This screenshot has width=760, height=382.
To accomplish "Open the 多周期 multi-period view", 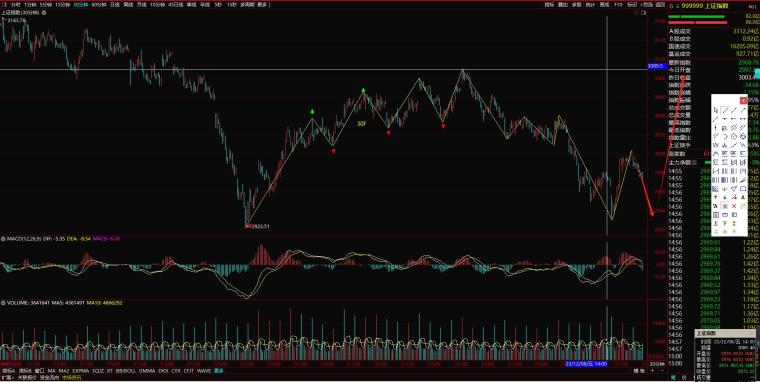I will 248,4.
